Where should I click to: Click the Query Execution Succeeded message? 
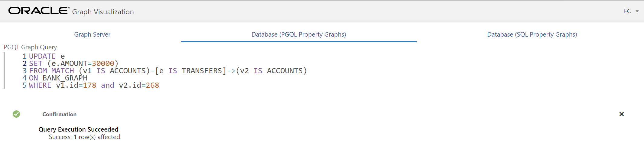pos(78,129)
